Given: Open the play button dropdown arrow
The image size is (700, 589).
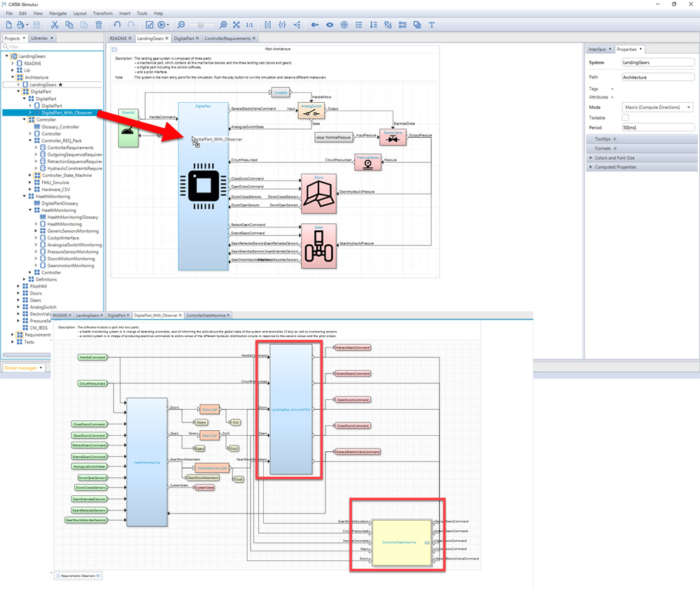Looking at the screenshot, I should click(x=168, y=25).
